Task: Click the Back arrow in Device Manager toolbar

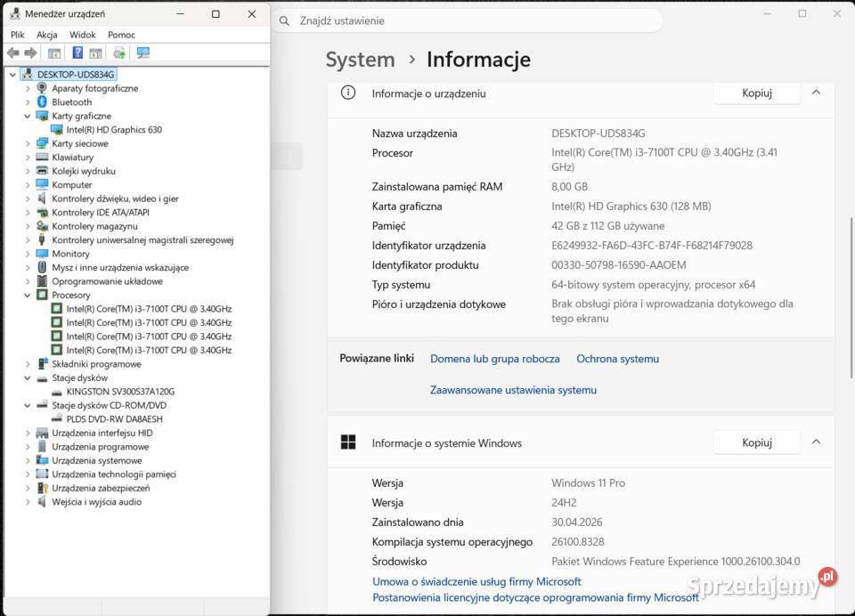Action: [13, 53]
